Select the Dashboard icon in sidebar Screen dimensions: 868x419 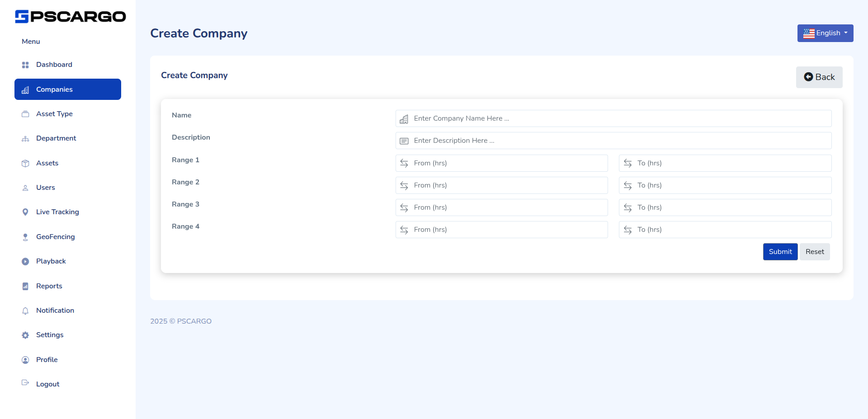pos(25,65)
